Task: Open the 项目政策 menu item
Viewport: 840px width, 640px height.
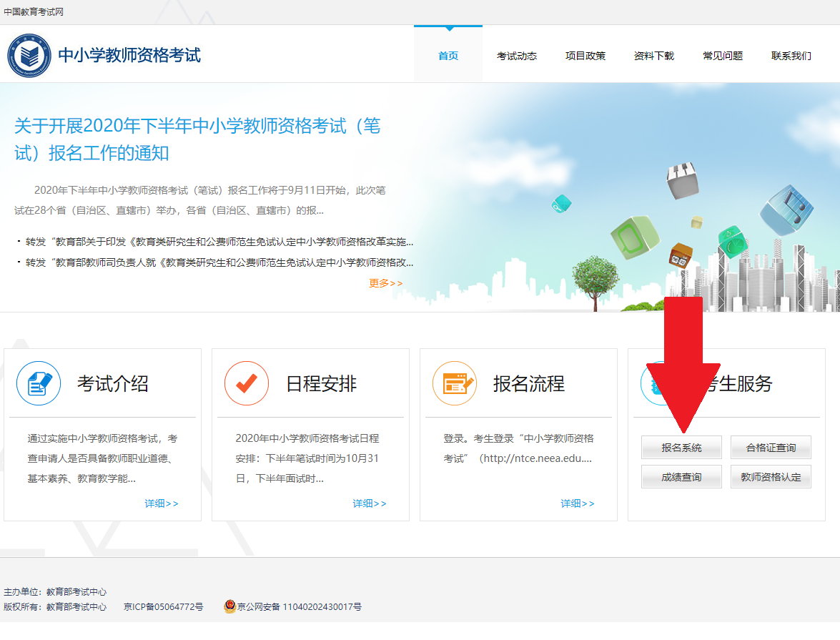Action: (585, 56)
